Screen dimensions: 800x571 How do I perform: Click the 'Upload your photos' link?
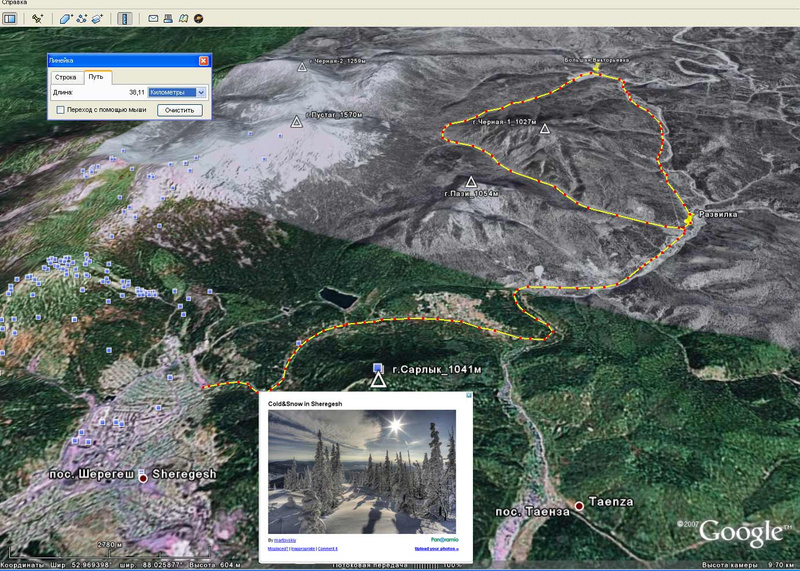[435, 549]
